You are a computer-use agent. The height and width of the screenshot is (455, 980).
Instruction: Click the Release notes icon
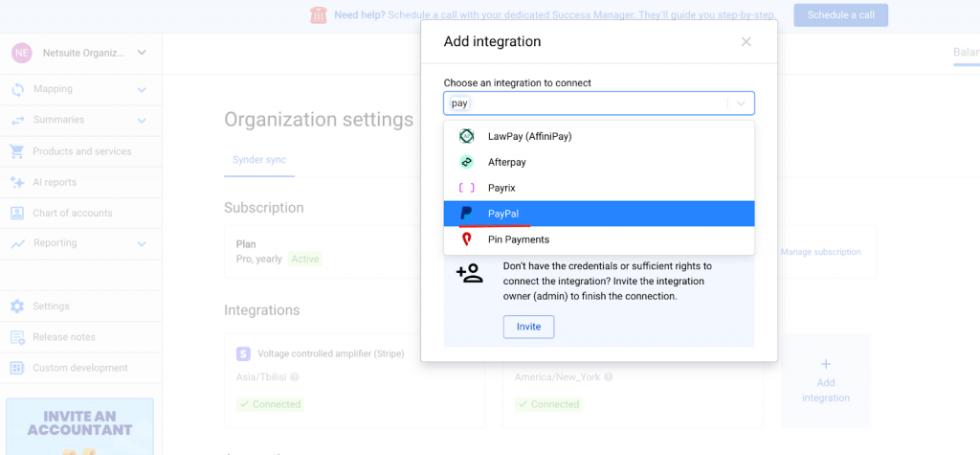pos(17,337)
